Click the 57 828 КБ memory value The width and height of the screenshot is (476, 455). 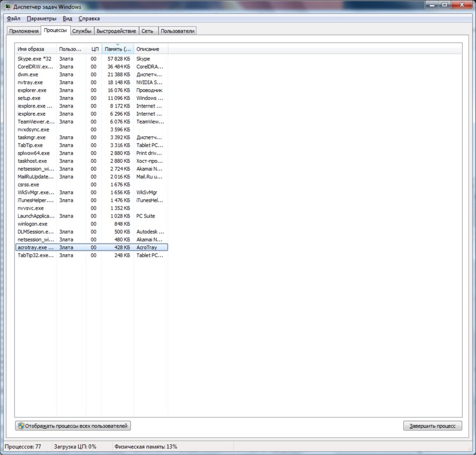tap(119, 58)
